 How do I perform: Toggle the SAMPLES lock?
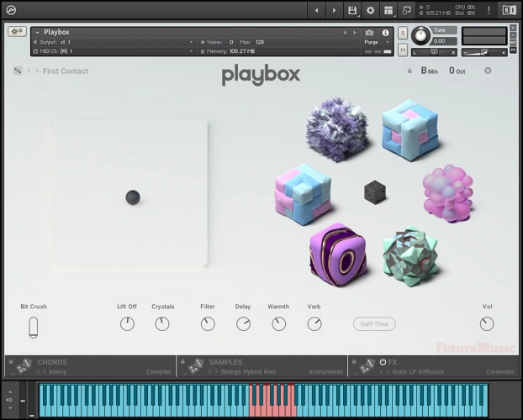tap(182, 361)
